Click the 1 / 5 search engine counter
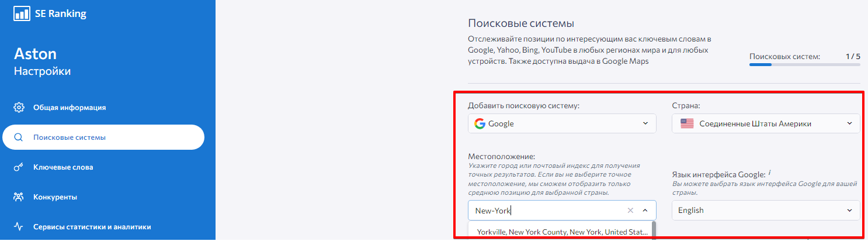This screenshot has height=241, width=868. (852, 56)
